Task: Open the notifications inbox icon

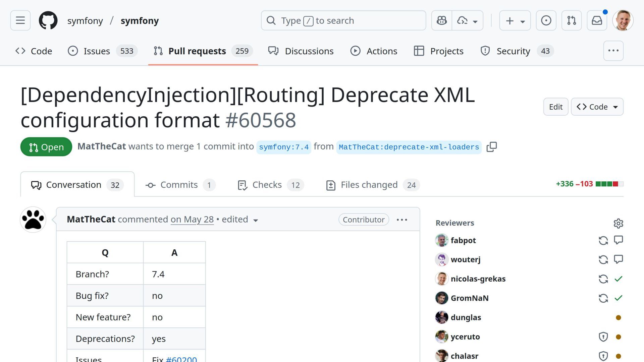Action: pos(597,20)
